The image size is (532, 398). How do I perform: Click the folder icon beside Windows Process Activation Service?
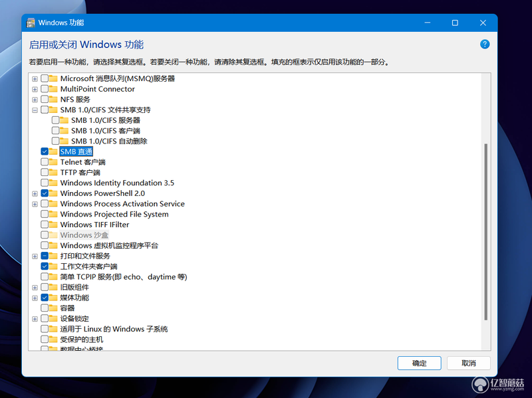click(x=53, y=204)
